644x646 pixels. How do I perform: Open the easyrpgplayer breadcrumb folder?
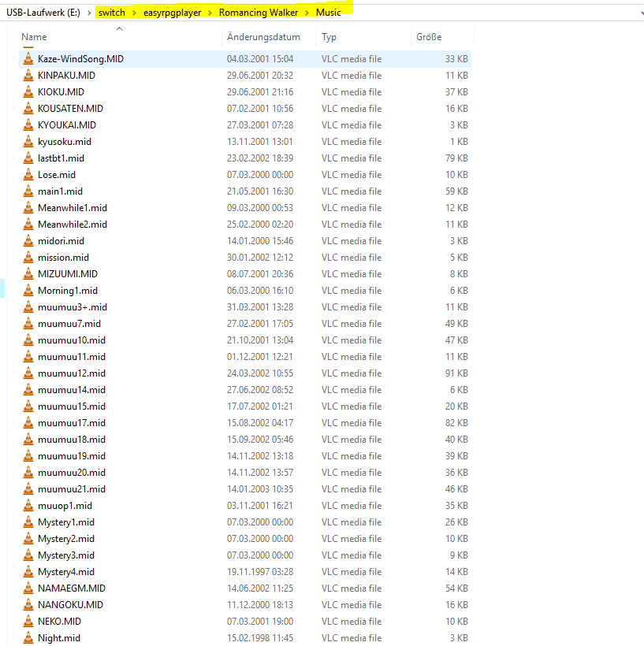pyautogui.click(x=173, y=13)
